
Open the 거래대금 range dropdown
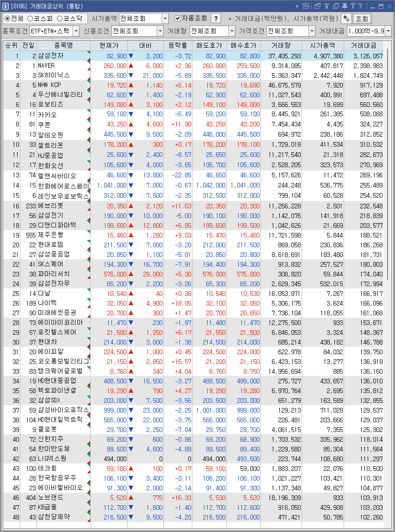tap(388, 31)
